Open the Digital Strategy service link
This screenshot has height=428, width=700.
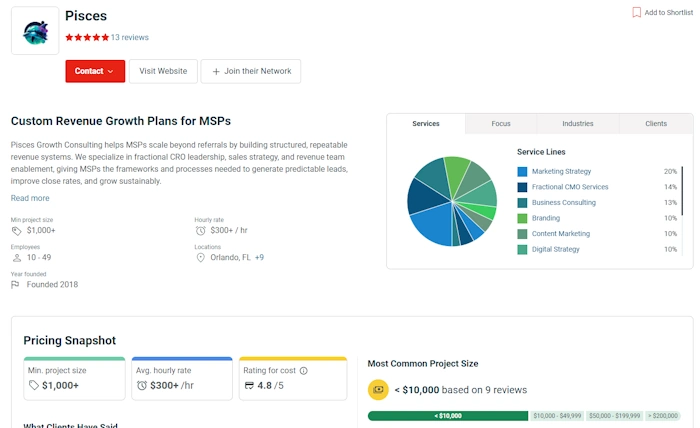555,249
